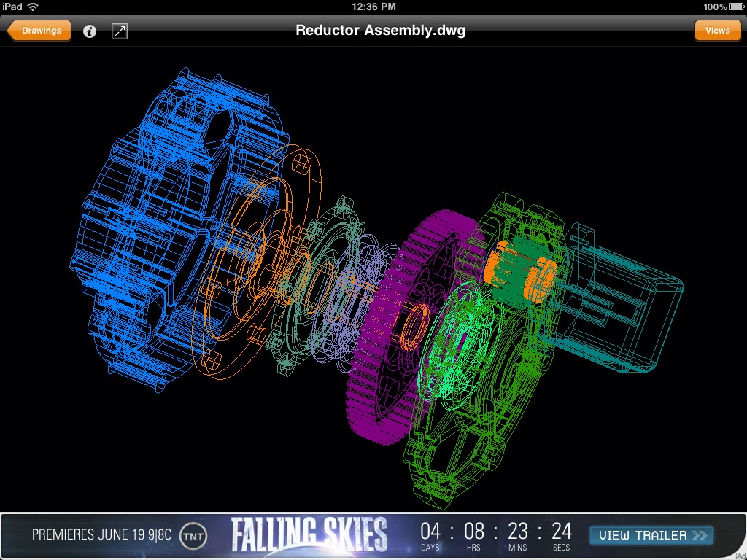Return to the Drawings list
This screenshot has height=560, width=747.
tap(38, 31)
